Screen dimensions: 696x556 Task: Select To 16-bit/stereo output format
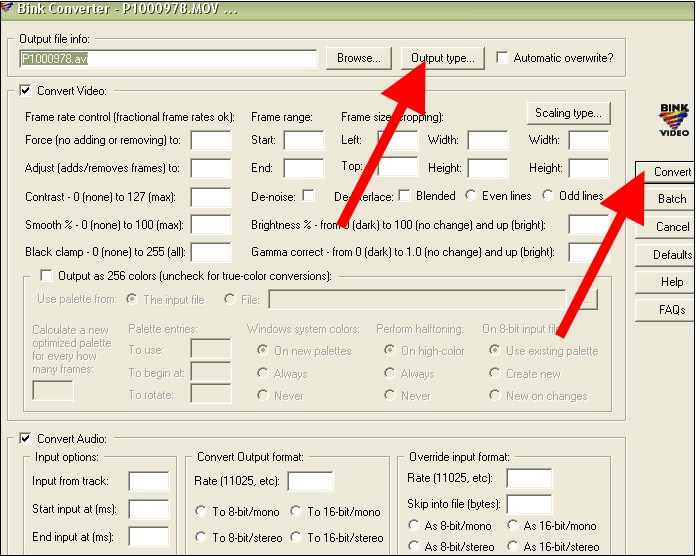click(296, 537)
